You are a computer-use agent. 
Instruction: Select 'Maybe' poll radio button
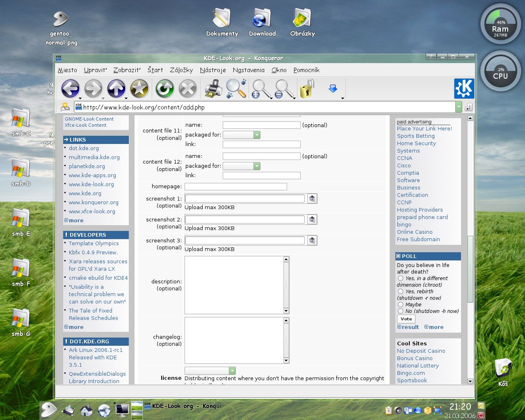(x=400, y=305)
